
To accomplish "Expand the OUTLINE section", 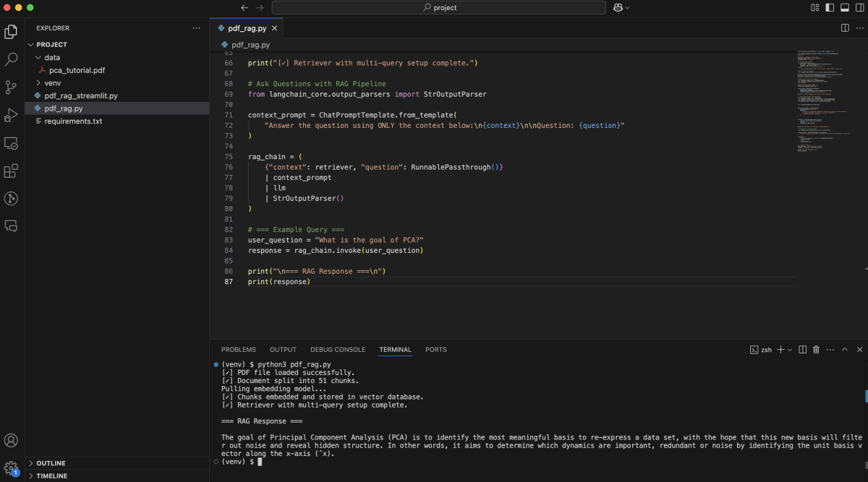I will [x=117, y=463].
